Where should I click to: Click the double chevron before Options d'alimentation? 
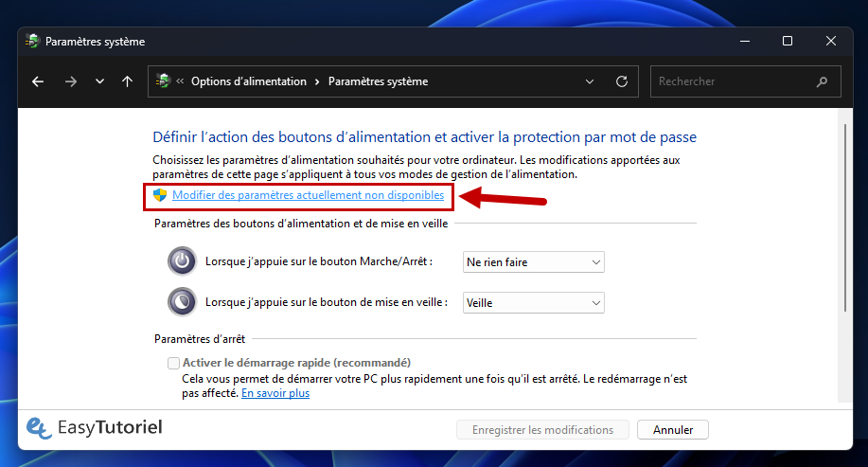tap(180, 81)
